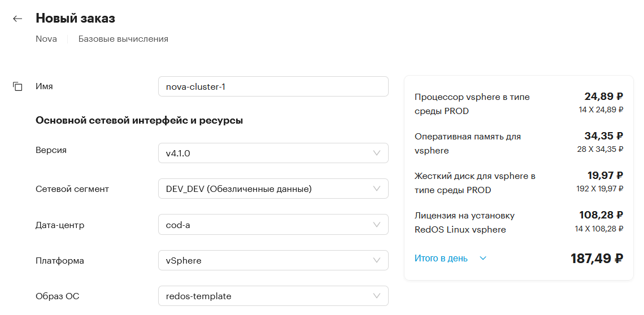
Task: Select the Базовые вычисления breadcrumb item
Action: click(123, 39)
